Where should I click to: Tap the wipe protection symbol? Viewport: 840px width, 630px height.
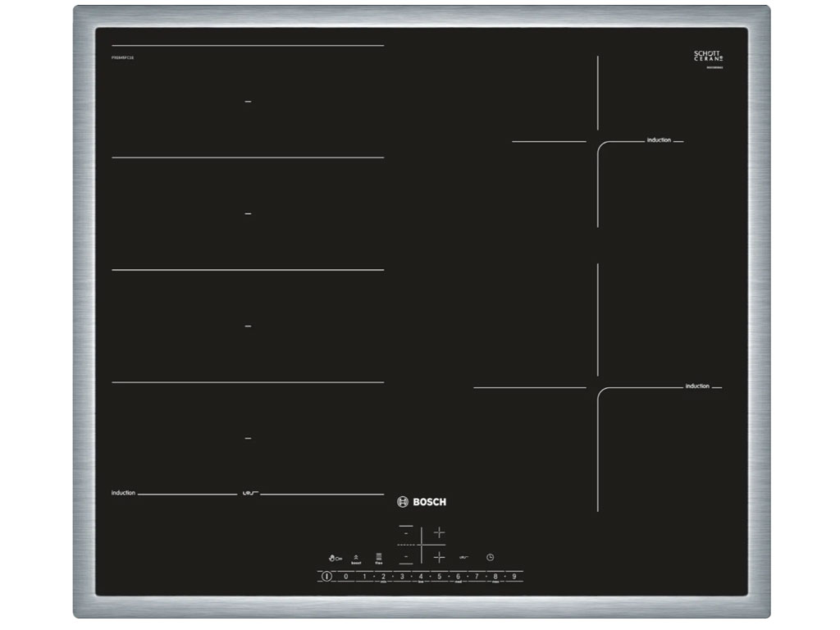click(463, 558)
